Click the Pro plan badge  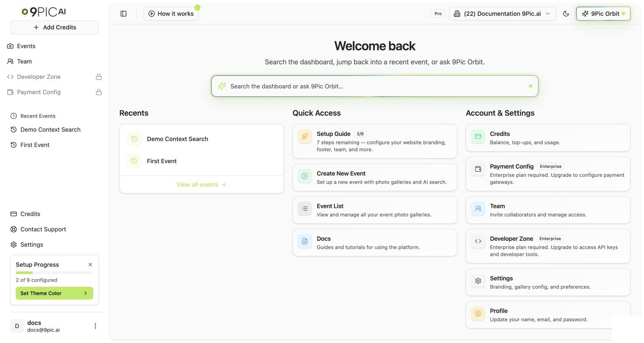click(x=438, y=14)
